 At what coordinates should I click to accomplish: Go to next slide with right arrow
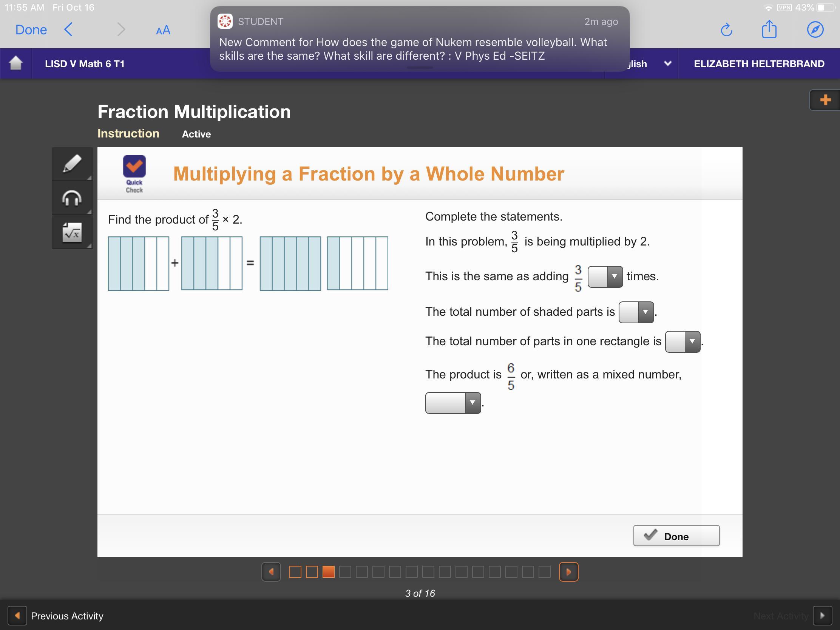568,572
